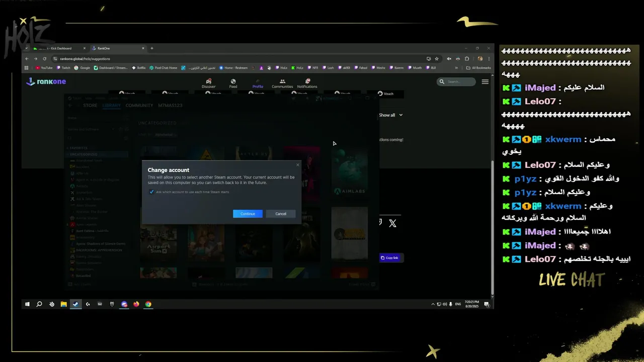The image size is (644, 362).
Task: Select the Aimlabs game cover
Action: click(350, 174)
